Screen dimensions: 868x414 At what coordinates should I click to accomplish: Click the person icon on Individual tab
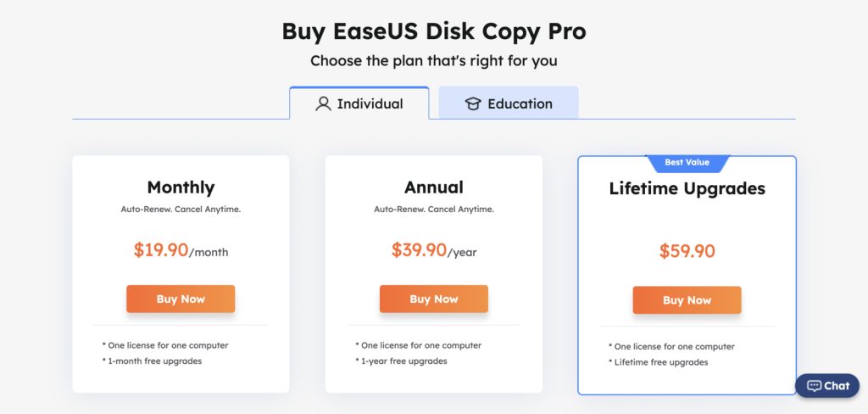pyautogui.click(x=323, y=104)
